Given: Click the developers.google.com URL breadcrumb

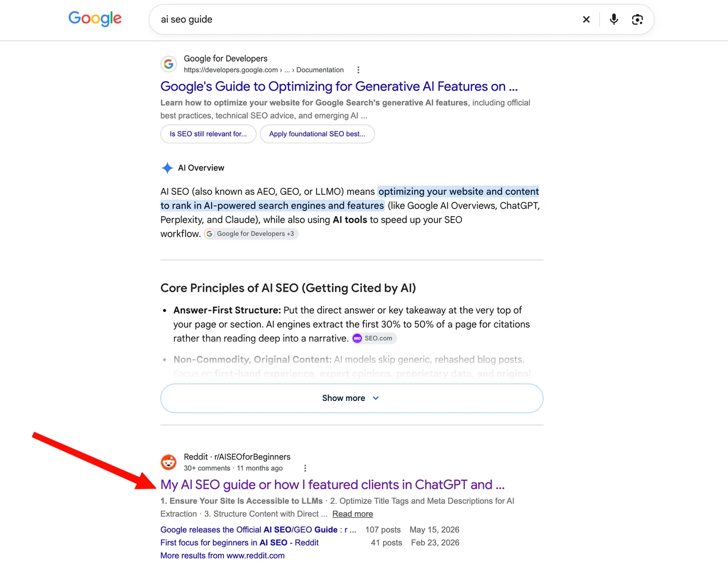Looking at the screenshot, I should tap(264, 70).
